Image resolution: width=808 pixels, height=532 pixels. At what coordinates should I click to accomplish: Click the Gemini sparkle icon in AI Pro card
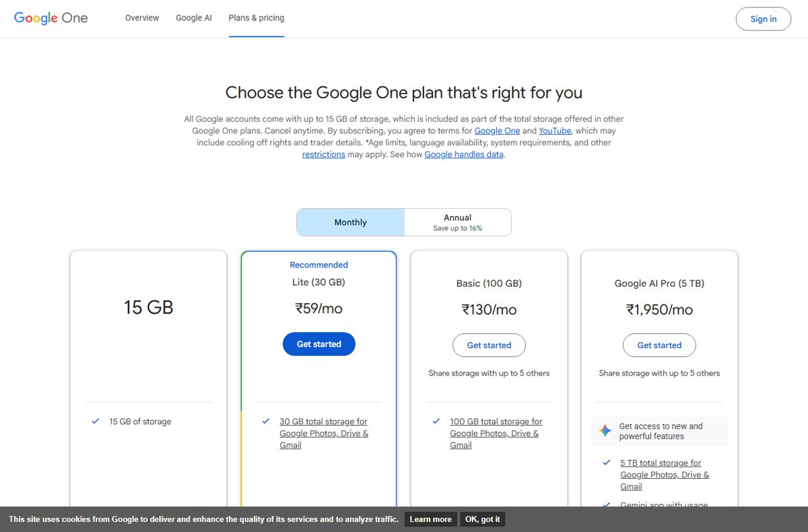[x=605, y=431]
